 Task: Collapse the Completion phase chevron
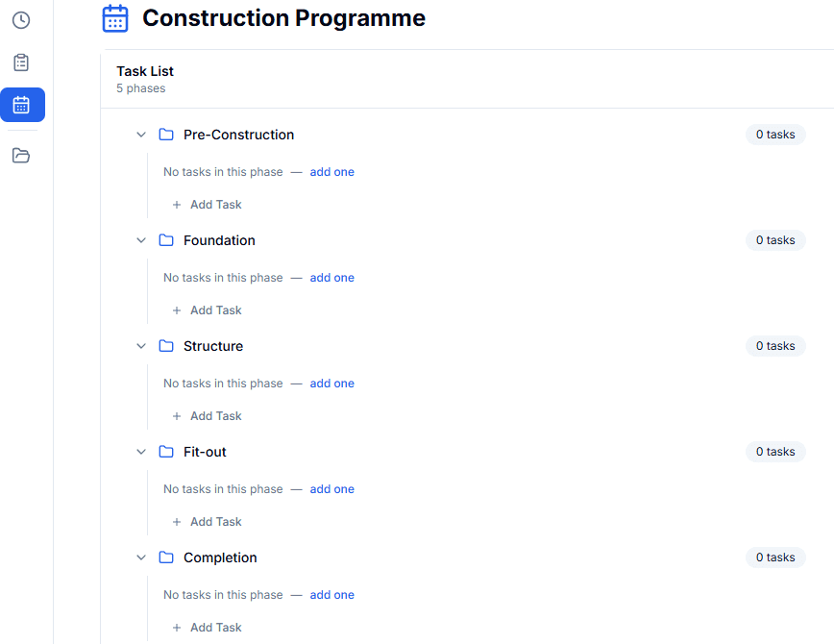coord(141,557)
